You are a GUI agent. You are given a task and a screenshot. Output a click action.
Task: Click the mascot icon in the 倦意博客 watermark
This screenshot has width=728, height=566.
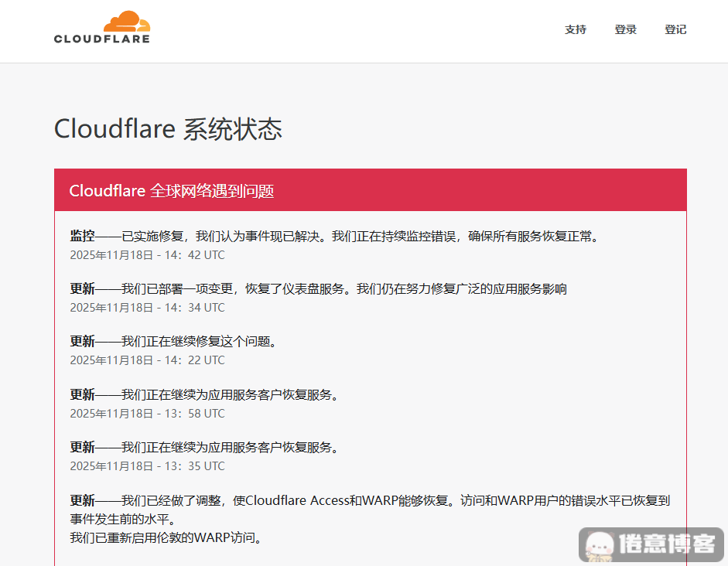click(598, 545)
